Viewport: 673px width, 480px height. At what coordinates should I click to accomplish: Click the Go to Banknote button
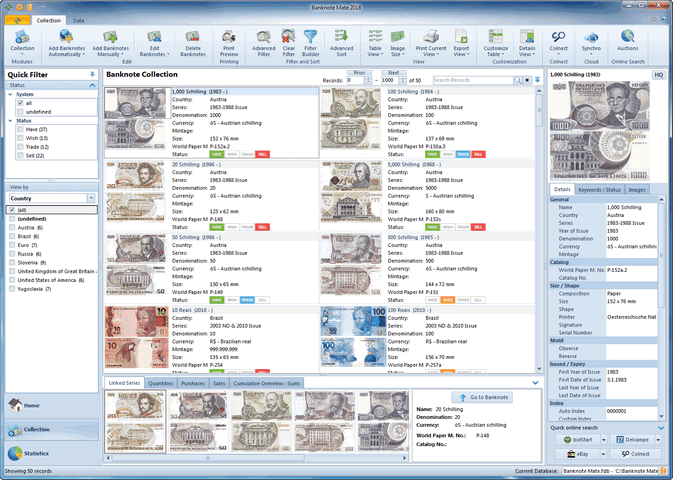pos(484,397)
